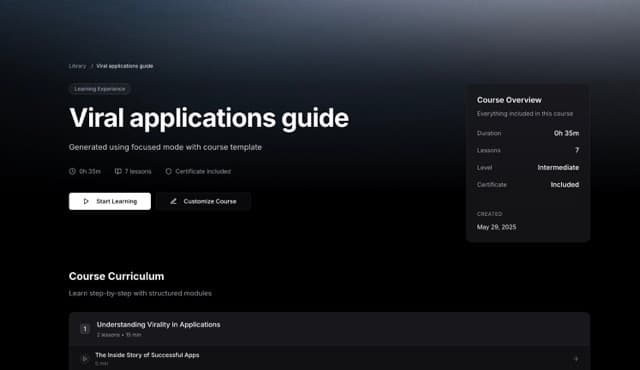Expand the Understanding Virality in Applications module
The width and height of the screenshot is (640, 370).
tap(329, 329)
